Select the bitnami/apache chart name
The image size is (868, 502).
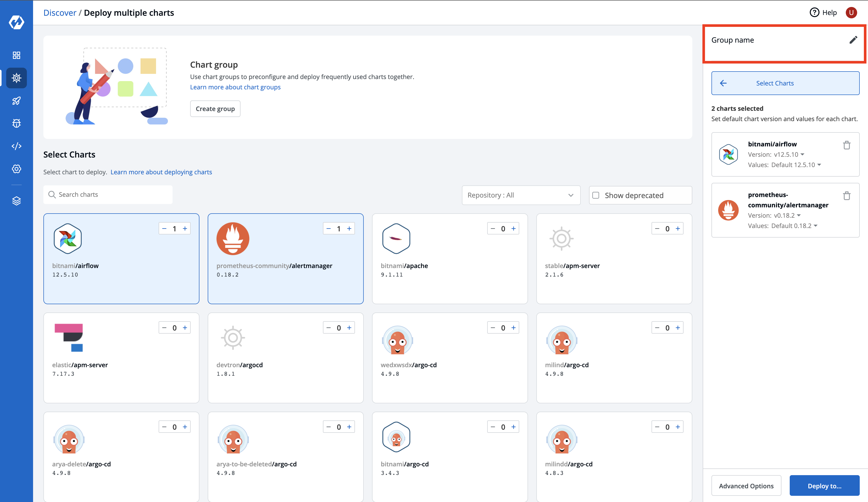404,266
